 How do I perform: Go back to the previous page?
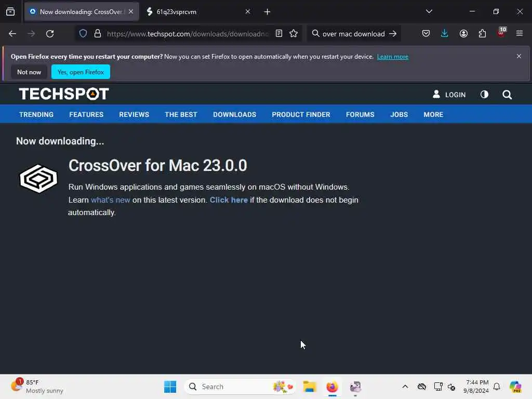coord(12,34)
